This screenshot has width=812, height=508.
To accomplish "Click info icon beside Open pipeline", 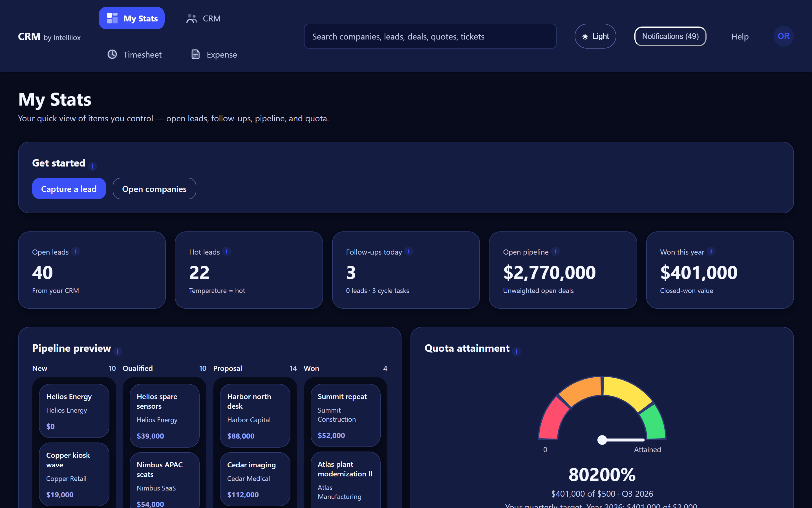I will click(x=555, y=251).
